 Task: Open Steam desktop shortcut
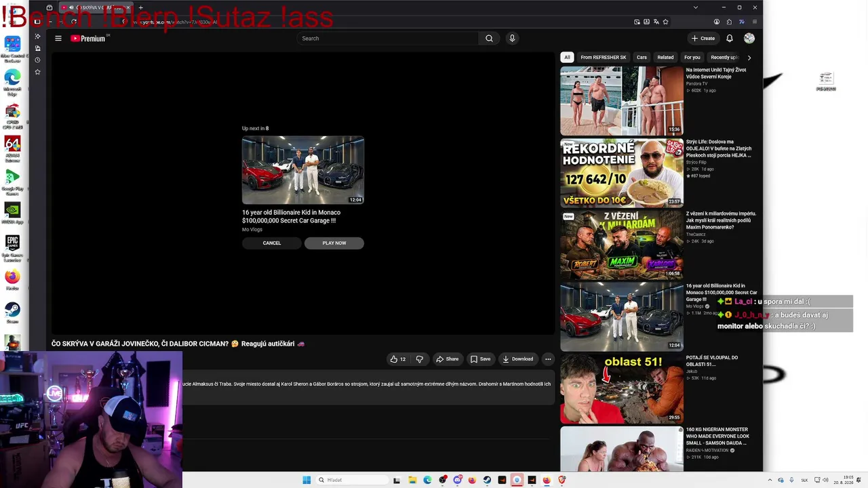pyautogui.click(x=12, y=314)
